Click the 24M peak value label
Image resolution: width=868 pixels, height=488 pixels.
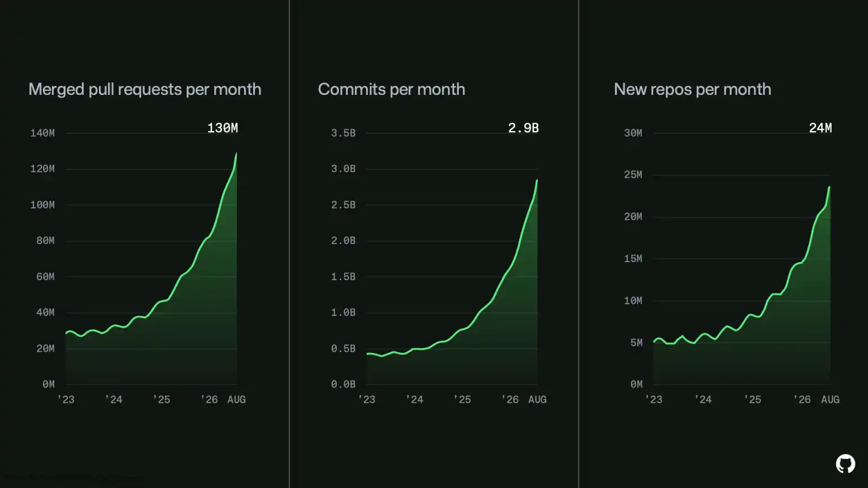[x=821, y=128]
